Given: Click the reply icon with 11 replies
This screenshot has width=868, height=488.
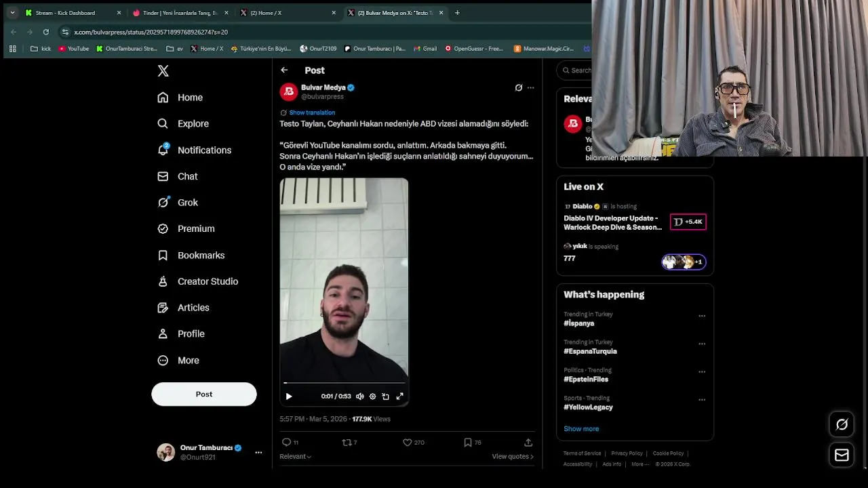Looking at the screenshot, I should (x=290, y=443).
